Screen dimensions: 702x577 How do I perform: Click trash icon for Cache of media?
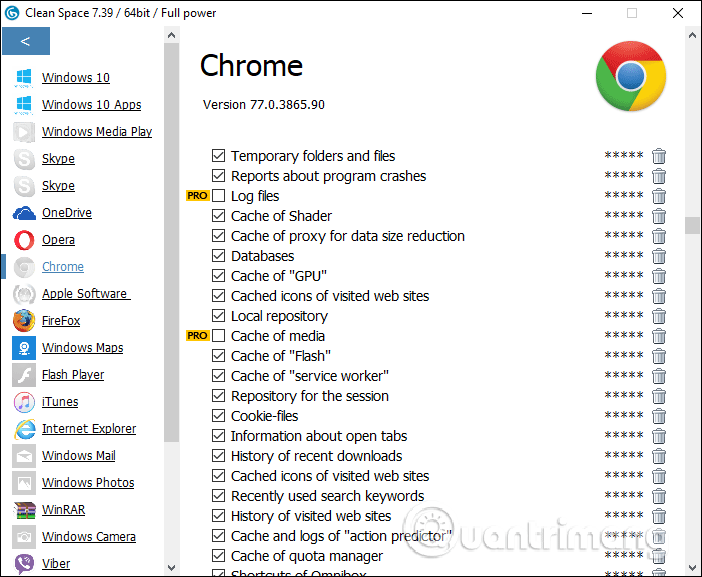coord(659,336)
